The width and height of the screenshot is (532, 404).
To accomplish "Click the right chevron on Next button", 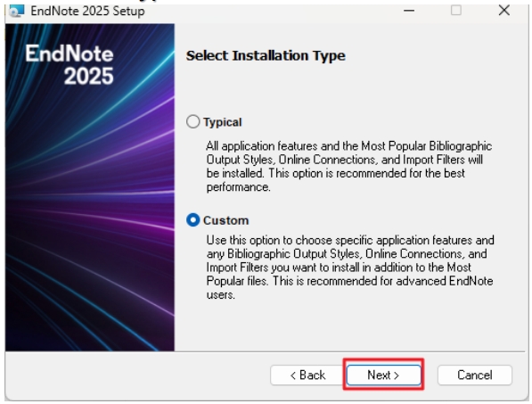I will [x=397, y=375].
